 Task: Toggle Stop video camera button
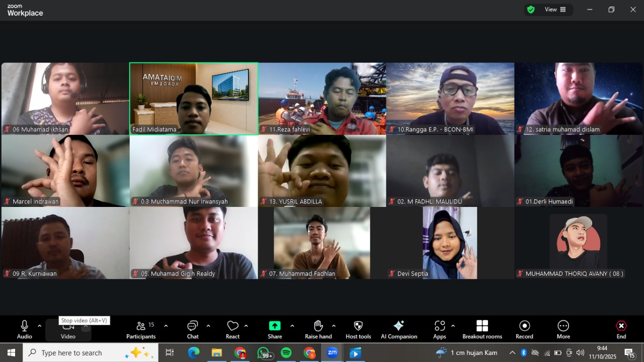68,330
